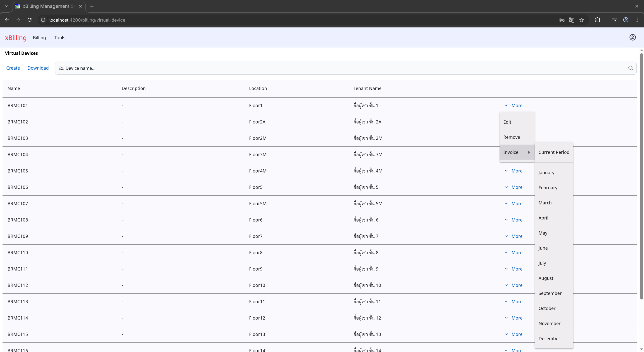This screenshot has width=644, height=352.
Task: Open the Tools navigation menu
Action: click(60, 37)
